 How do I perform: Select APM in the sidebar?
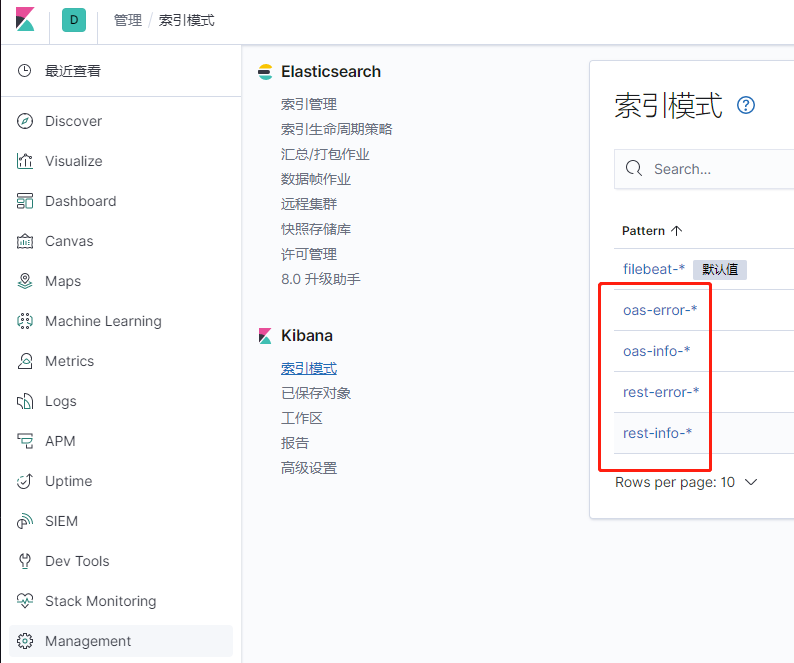60,441
